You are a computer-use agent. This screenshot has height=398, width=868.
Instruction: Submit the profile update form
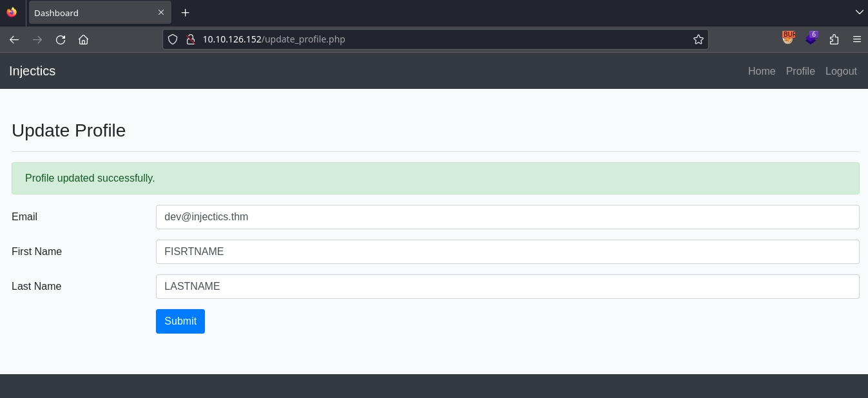(180, 321)
